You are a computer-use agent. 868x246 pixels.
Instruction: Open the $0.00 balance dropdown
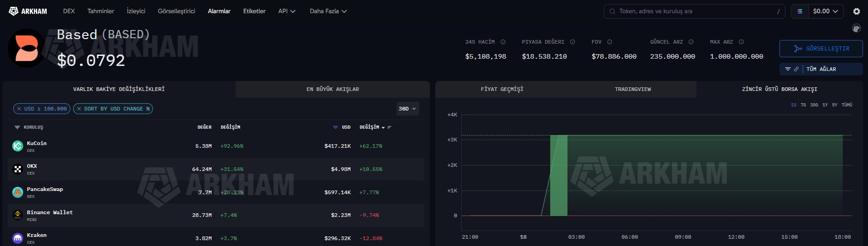826,11
